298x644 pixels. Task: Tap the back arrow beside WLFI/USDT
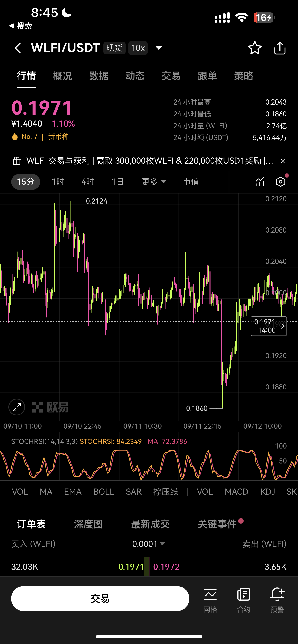pos(18,48)
